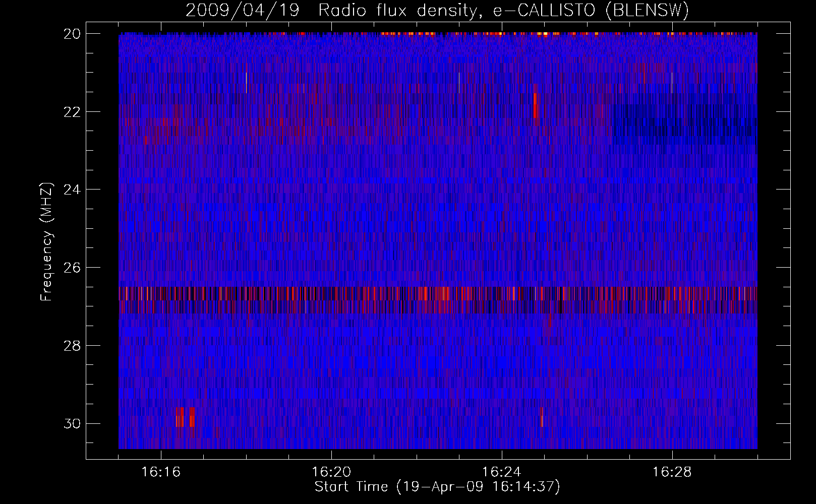The image size is (816, 504).
Task: Click the y-axis tick label '20'
Action: tap(72, 34)
